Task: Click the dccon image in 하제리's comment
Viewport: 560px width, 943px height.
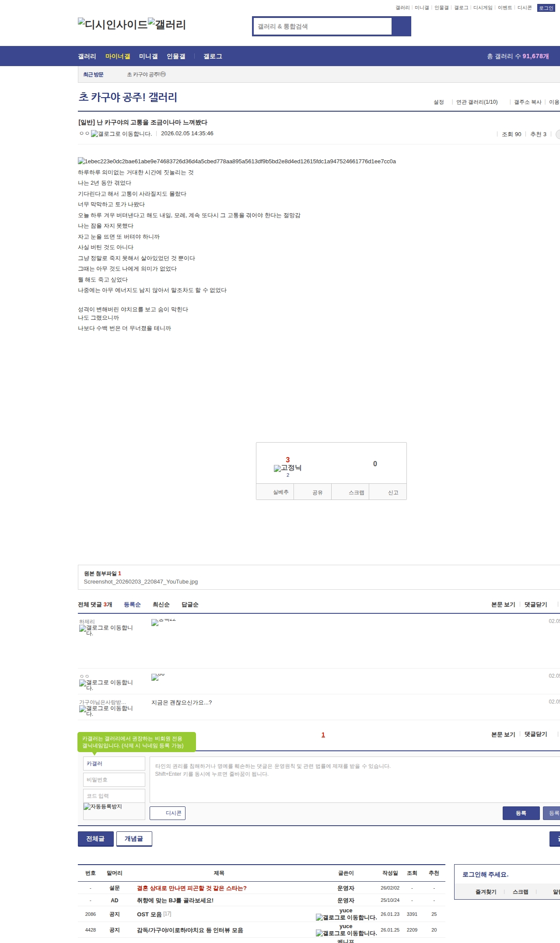Action: pyautogui.click(x=164, y=623)
